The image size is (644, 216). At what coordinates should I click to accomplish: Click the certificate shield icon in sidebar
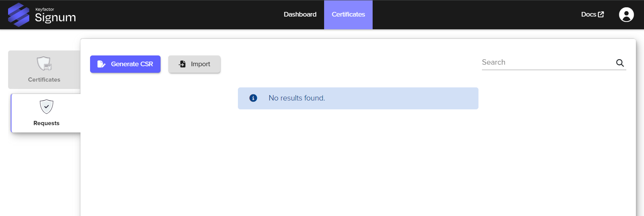pos(44,64)
